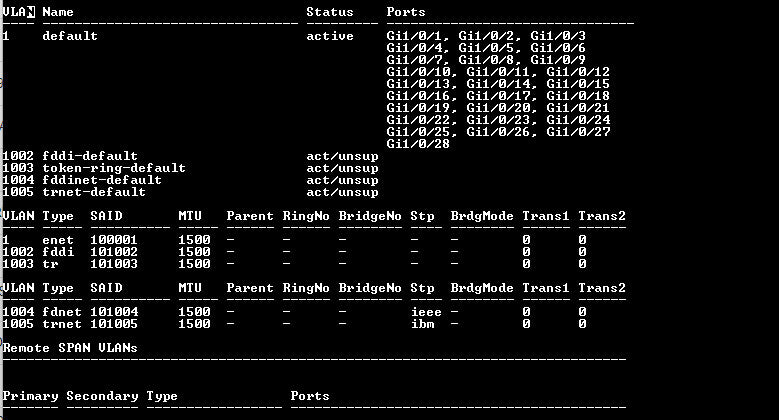Click 'act/unsup' status of fddi-default row
Screen dimensions: 779x420
pyautogui.click(x=342, y=156)
